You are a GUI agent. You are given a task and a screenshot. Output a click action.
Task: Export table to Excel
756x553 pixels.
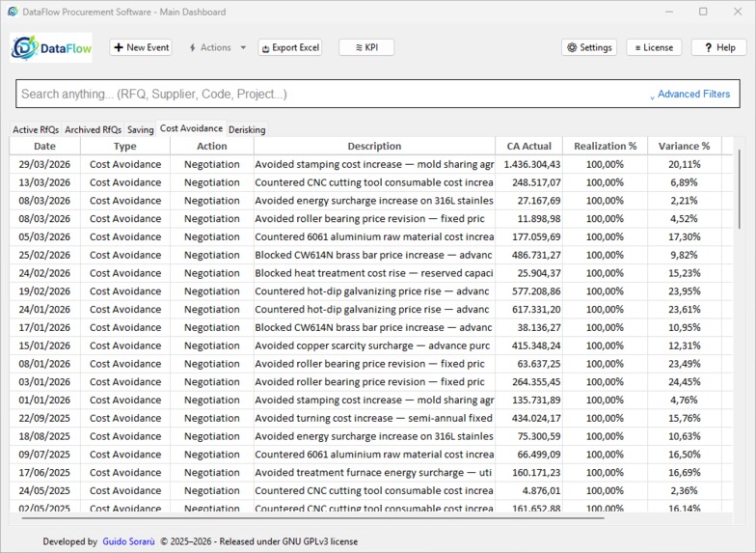coord(290,47)
